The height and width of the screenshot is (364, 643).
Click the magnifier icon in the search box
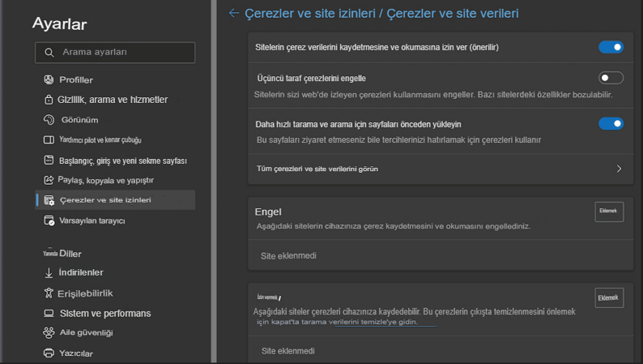49,52
